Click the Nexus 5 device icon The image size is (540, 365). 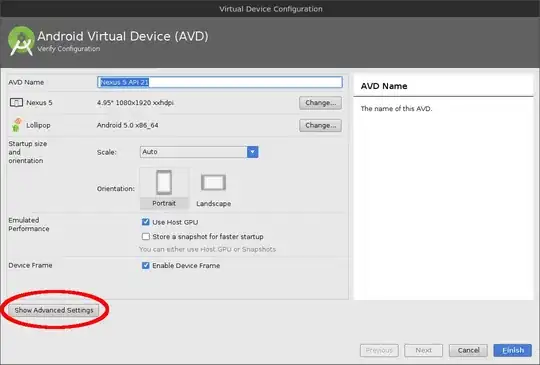[16, 103]
